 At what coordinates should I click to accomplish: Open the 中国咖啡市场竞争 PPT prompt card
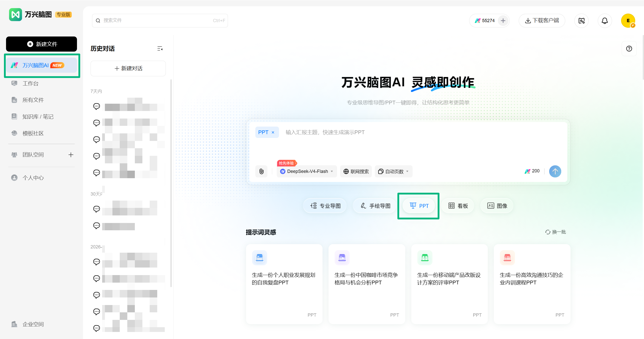click(367, 284)
